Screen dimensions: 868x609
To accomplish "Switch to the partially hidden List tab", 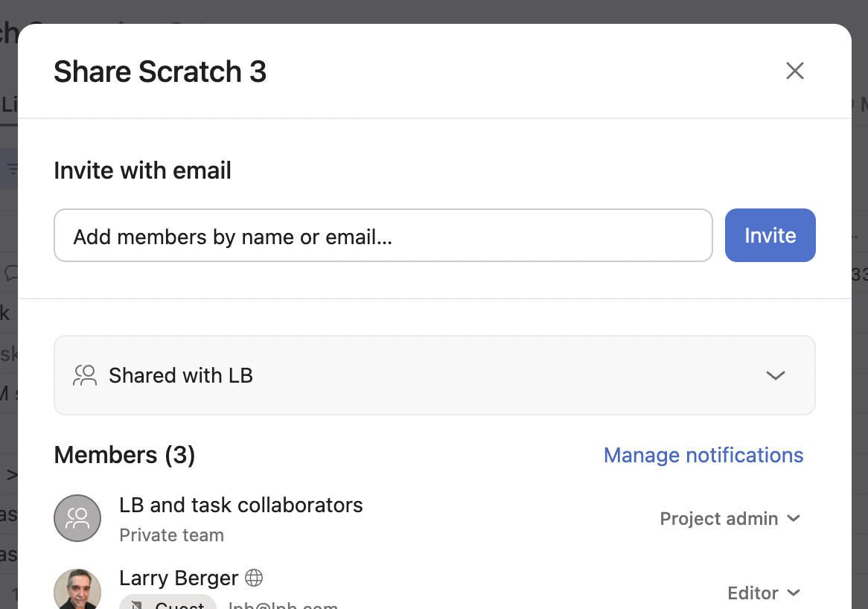I will pos(9,105).
